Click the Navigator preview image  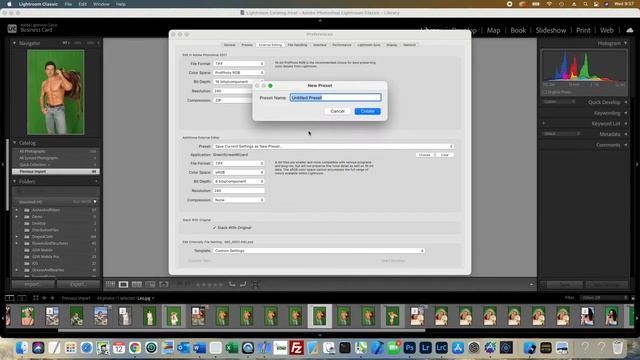click(56, 92)
